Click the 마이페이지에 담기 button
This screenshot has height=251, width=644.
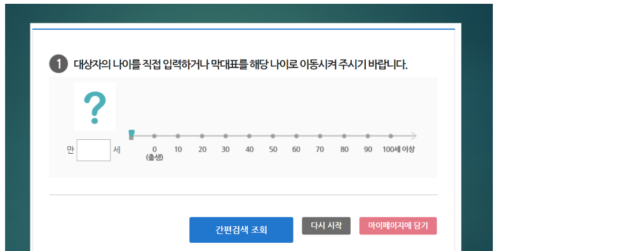pos(398,226)
